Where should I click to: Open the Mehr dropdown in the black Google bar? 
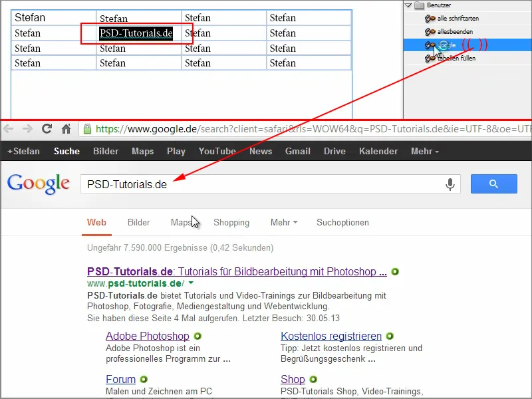click(x=425, y=151)
